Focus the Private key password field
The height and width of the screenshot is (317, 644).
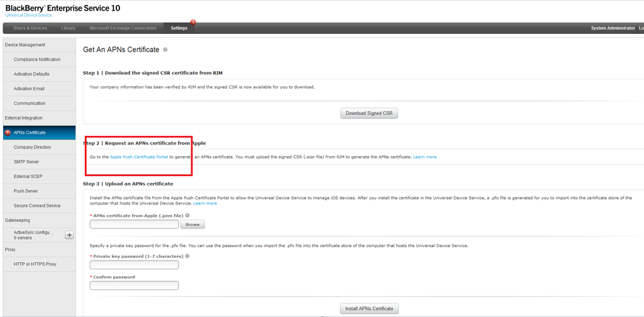[135, 265]
